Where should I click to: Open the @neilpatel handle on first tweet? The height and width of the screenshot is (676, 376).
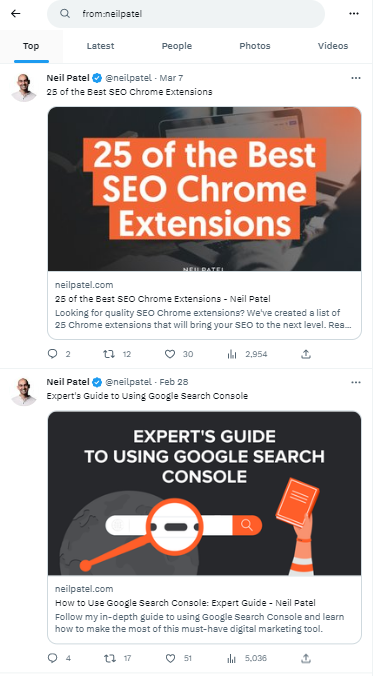click(x=128, y=78)
